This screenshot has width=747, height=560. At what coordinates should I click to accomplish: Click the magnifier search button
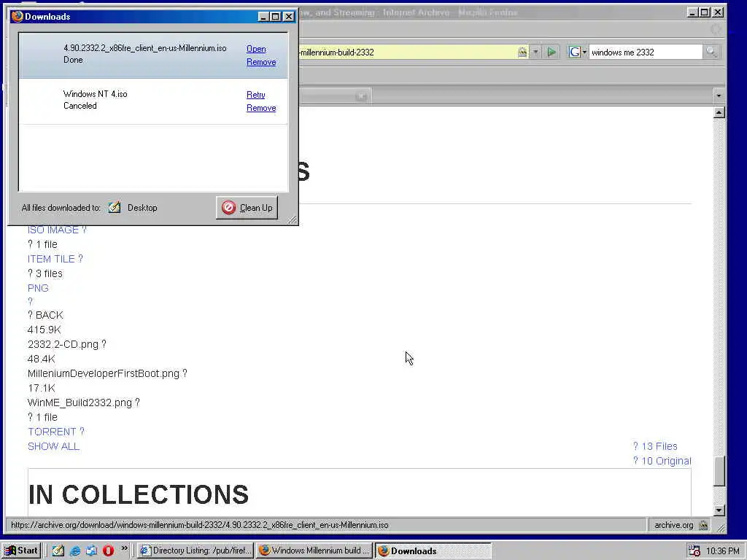(711, 52)
